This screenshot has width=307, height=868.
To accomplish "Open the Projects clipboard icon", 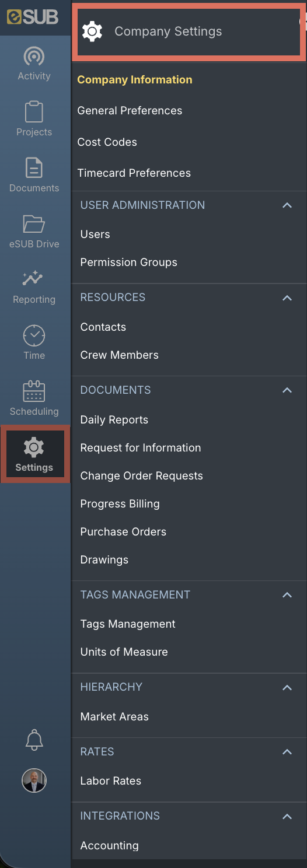I will pyautogui.click(x=34, y=111).
